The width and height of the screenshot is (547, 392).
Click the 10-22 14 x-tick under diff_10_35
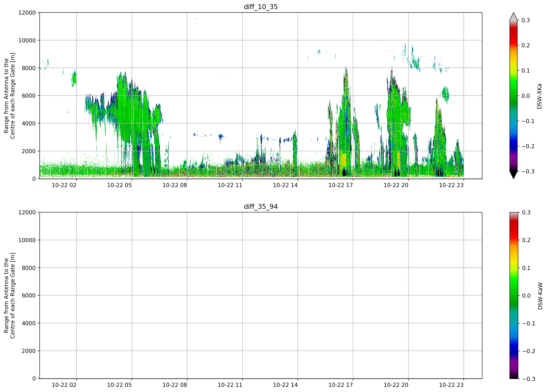click(x=285, y=185)
